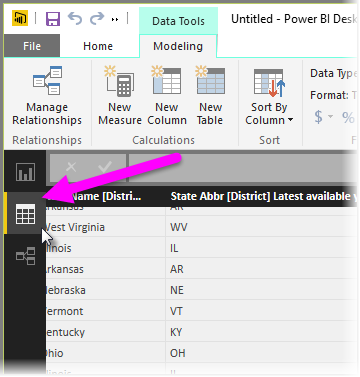Redo action in quick access toolbar

(x=97, y=19)
